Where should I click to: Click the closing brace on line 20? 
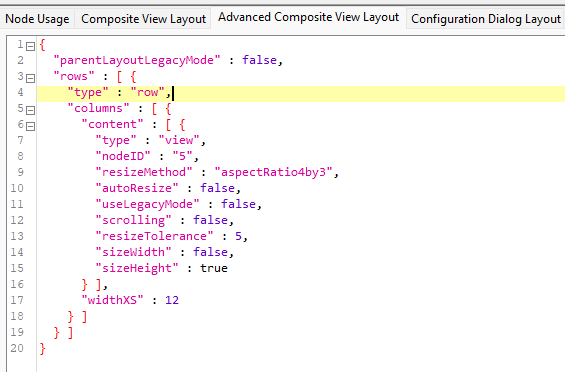[43, 349]
